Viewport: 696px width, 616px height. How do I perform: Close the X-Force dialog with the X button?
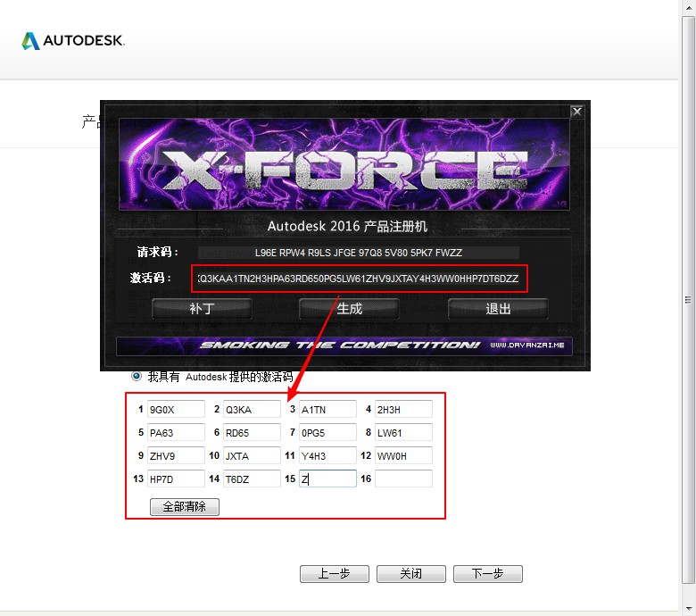576,112
